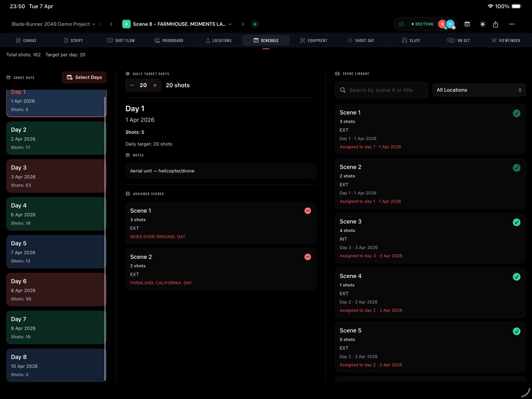Click the scene search input field
This screenshot has height=399, width=532.
point(381,90)
